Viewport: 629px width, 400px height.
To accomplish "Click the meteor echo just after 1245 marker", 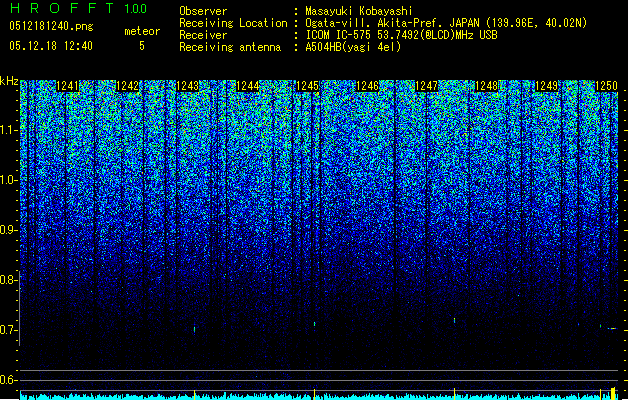I will pyautogui.click(x=314, y=323).
